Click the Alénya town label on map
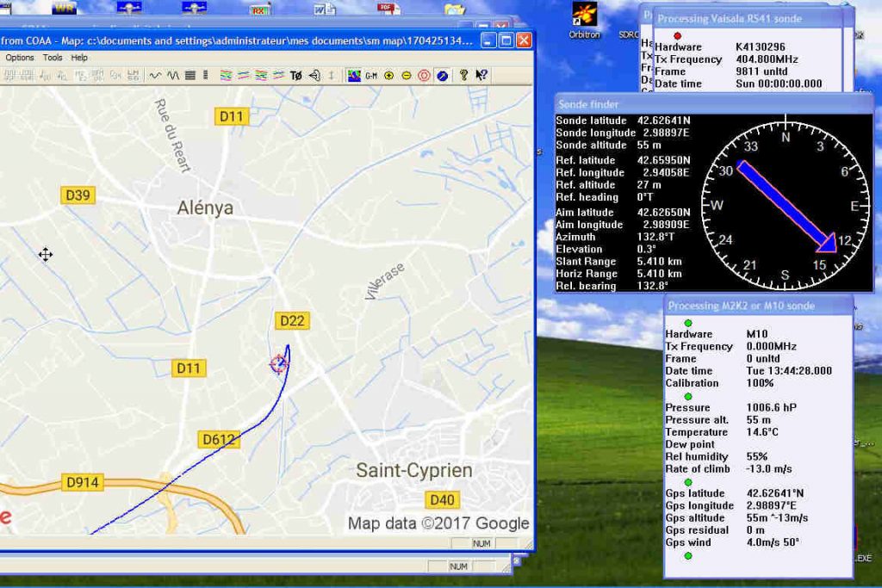882x588 pixels. pos(205,208)
